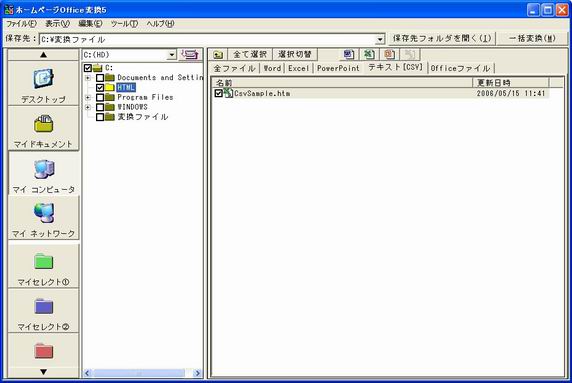572x383 pixels.
Task: Open the C:(HD) drive dropdown
Action: click(171, 55)
